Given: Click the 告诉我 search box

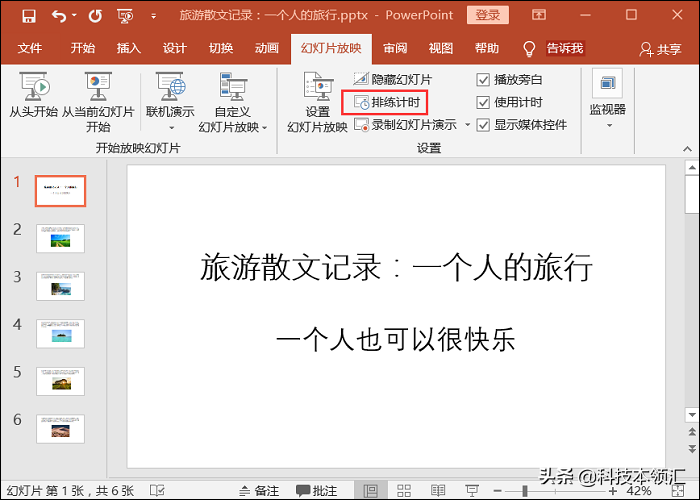Looking at the screenshot, I should [x=565, y=48].
